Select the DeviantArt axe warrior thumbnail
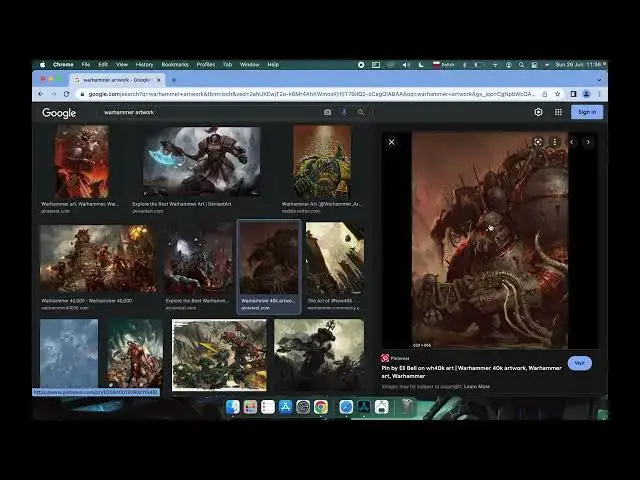640x480 pixels. point(202,162)
